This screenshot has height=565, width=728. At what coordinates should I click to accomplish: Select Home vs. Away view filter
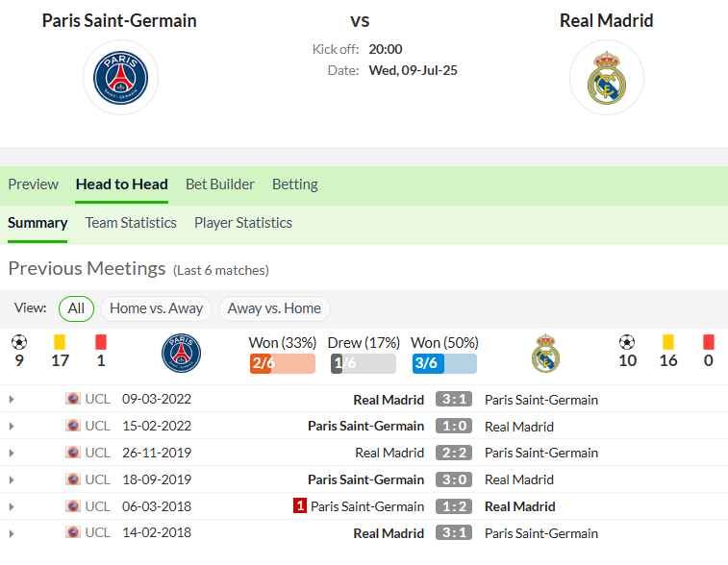[x=156, y=308]
